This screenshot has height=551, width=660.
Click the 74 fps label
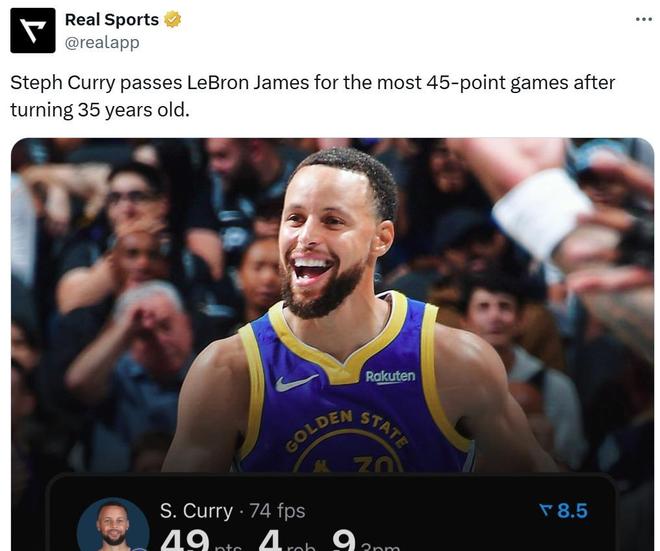coord(277,511)
